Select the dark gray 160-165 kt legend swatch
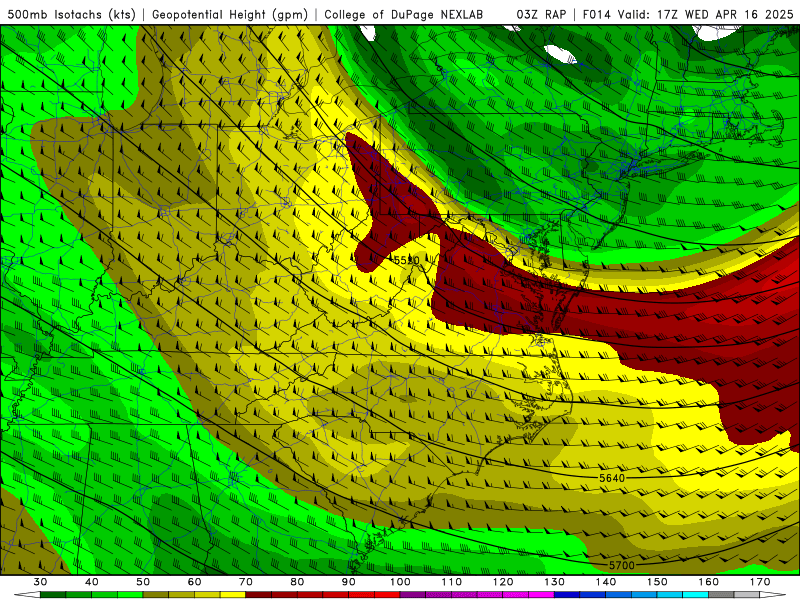Viewport: 800px width, 600px height. point(721,595)
